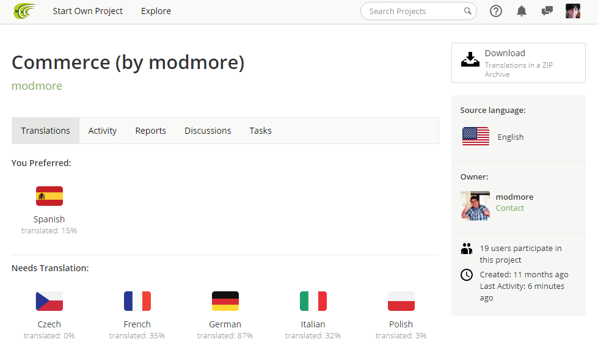
Task: Click 'translated: 87%' under German
Action: click(x=225, y=336)
